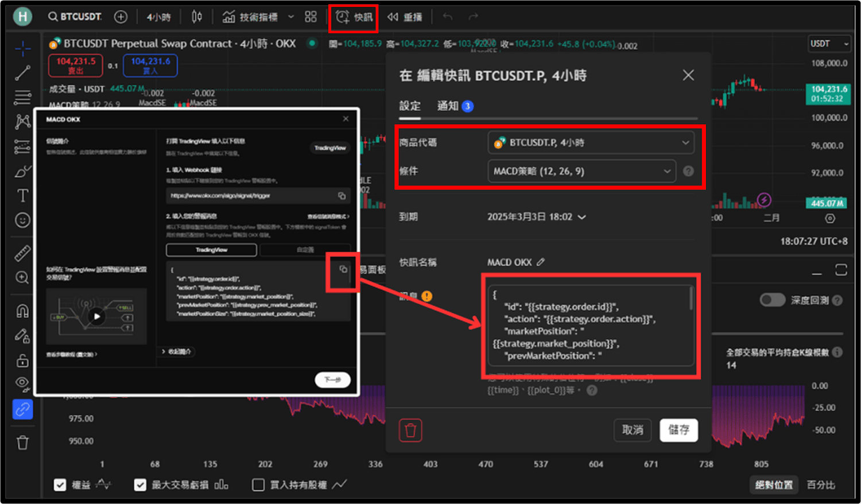861x504 pixels.
Task: Copy the Webhook URL in MACD OKX window
Action: click(x=342, y=196)
